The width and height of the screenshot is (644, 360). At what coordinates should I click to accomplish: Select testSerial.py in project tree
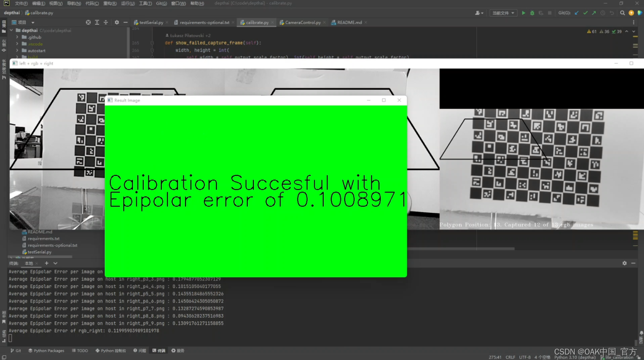[39, 252]
